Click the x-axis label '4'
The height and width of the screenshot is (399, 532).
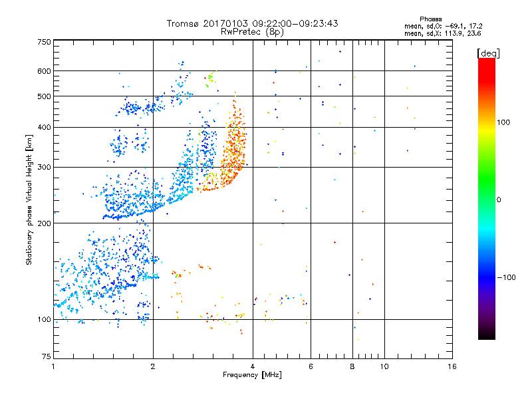pos(253,366)
